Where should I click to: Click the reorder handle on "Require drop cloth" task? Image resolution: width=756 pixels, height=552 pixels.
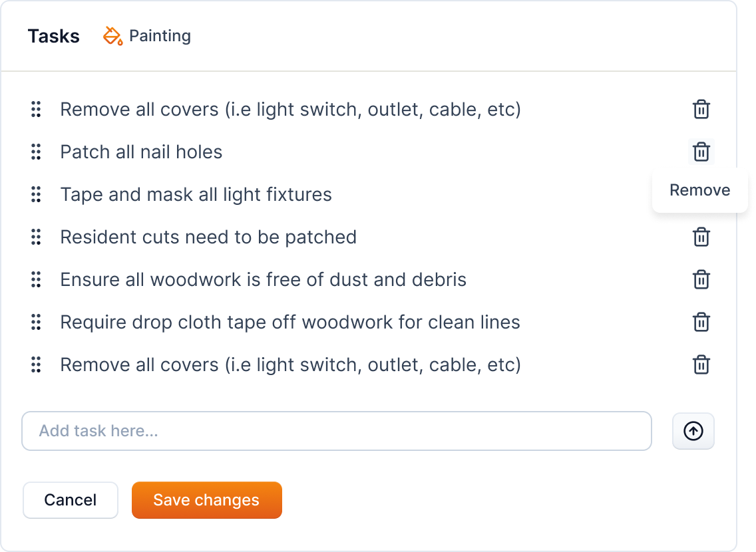pos(36,322)
